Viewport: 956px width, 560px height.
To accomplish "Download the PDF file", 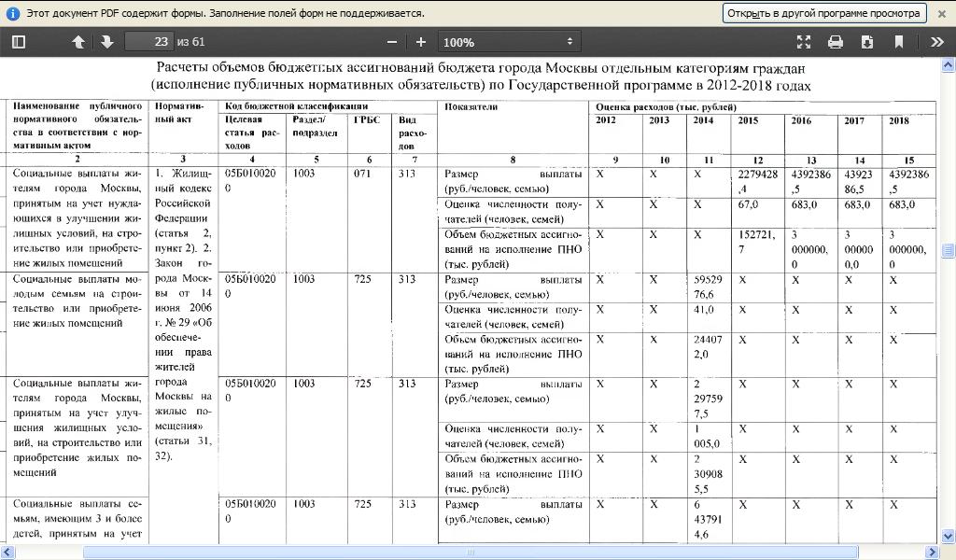I will (x=867, y=42).
